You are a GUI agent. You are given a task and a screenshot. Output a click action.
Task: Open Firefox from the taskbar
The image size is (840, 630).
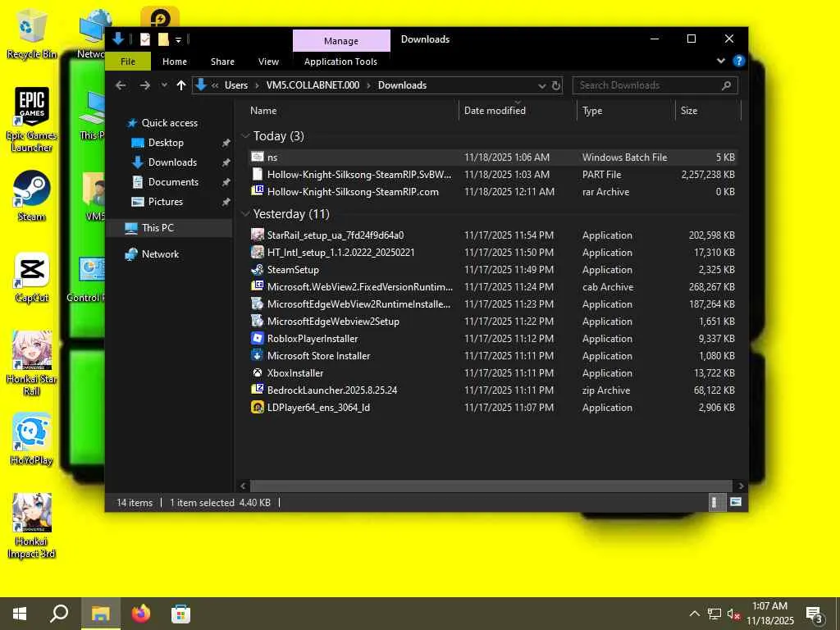(141, 614)
